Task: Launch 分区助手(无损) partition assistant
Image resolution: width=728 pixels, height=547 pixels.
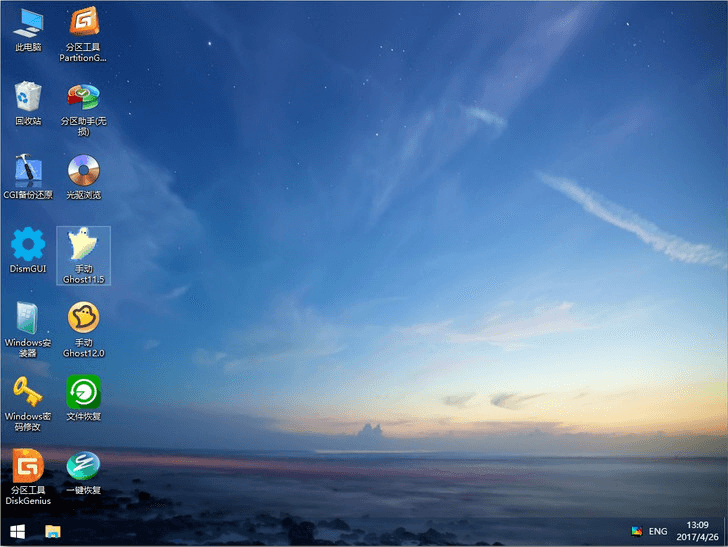Action: (x=83, y=97)
